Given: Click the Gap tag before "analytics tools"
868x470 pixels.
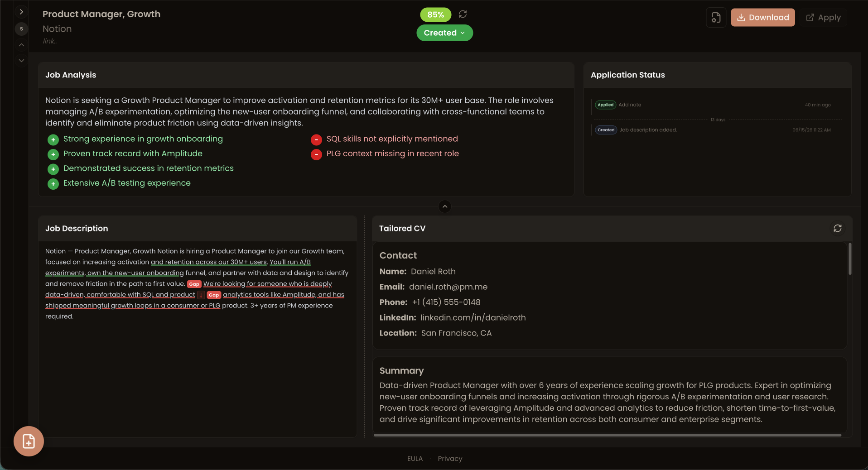Looking at the screenshot, I should click(x=214, y=295).
